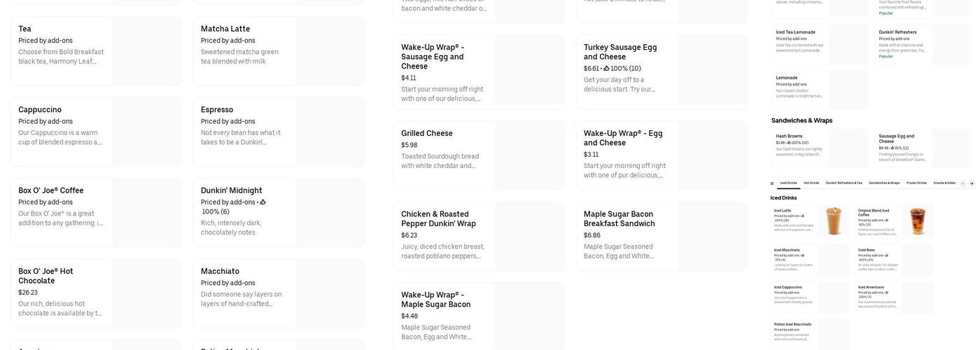980x350 pixels.
Task: Switch to the Hot Drinks tab
Action: pyautogui.click(x=811, y=183)
